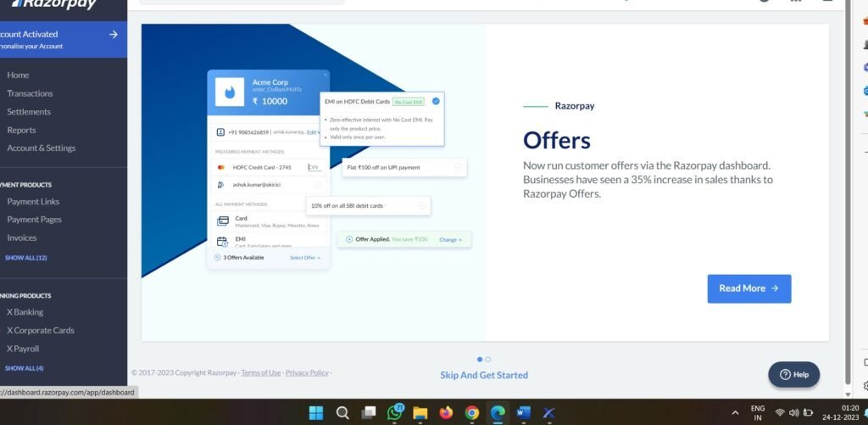The image size is (868, 425).
Task: Open volume control in system tray
Action: [793, 413]
